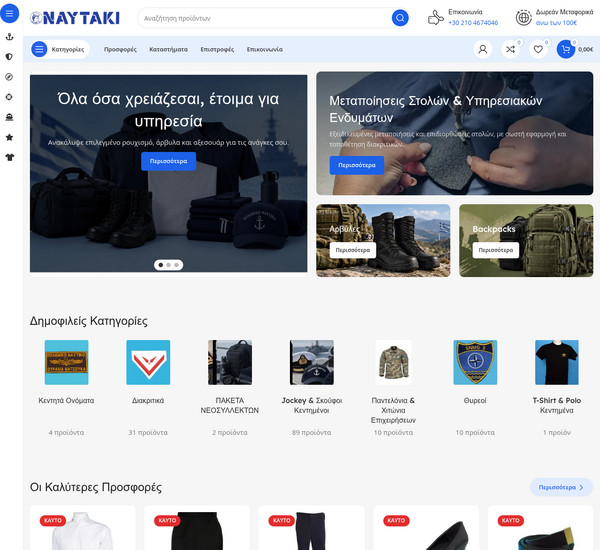
Task: Open the navy trousers offer product
Action: click(x=311, y=530)
